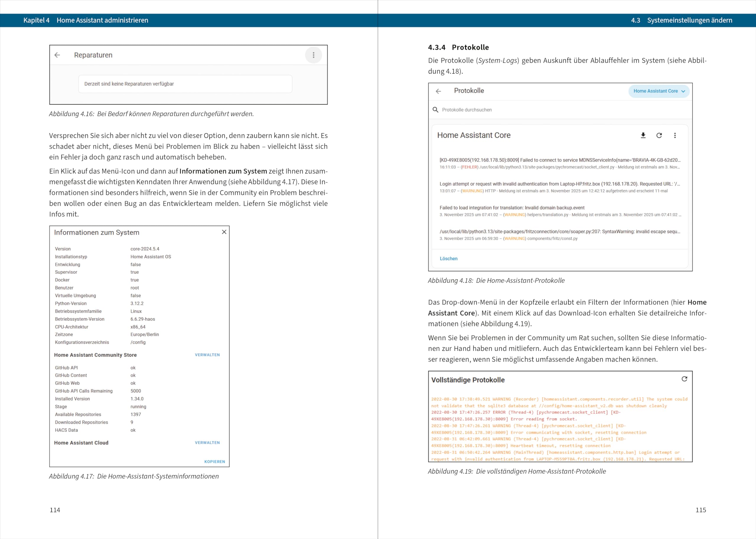Expand the Home Assistant Core filter dropdown
This screenshot has width=756, height=539.
[x=659, y=91]
